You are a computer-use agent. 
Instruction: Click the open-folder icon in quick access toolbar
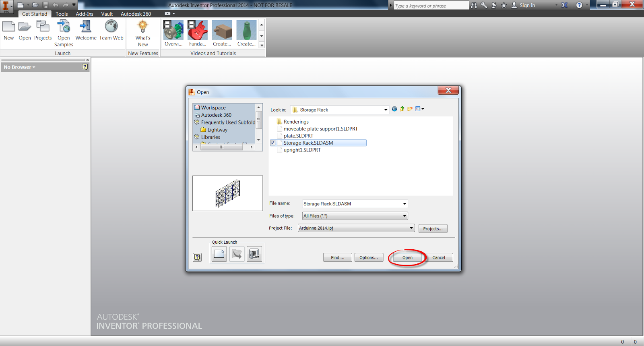(x=35, y=5)
